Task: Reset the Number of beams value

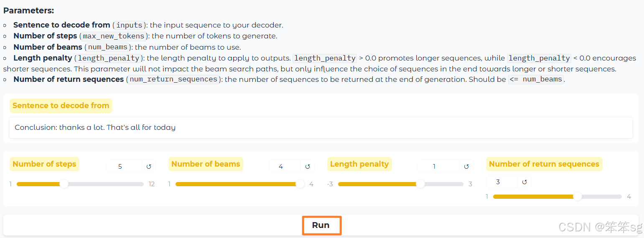Action: click(x=308, y=167)
